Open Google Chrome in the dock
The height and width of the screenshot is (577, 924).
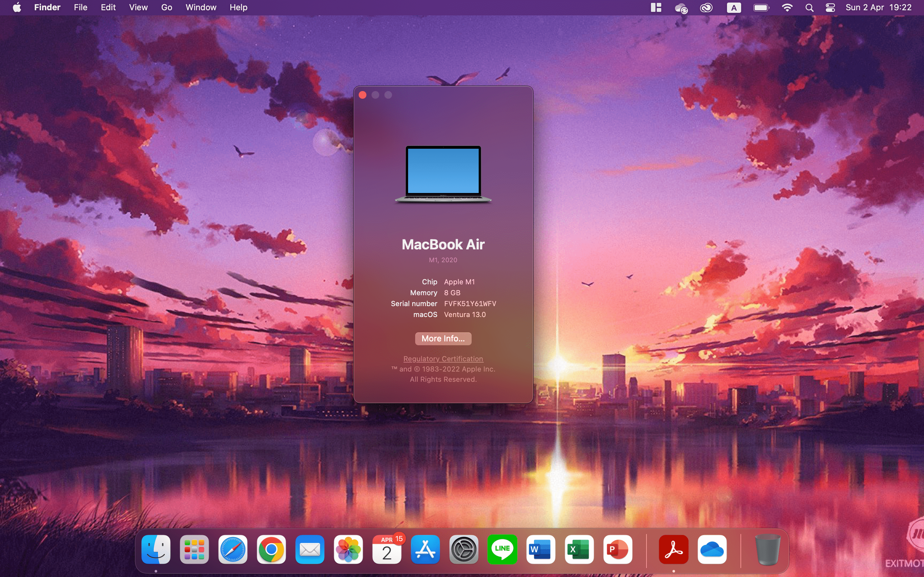(x=271, y=549)
